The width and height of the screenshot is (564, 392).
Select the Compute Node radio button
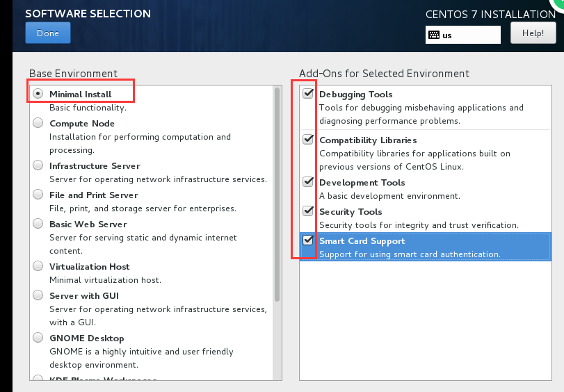pos(38,123)
